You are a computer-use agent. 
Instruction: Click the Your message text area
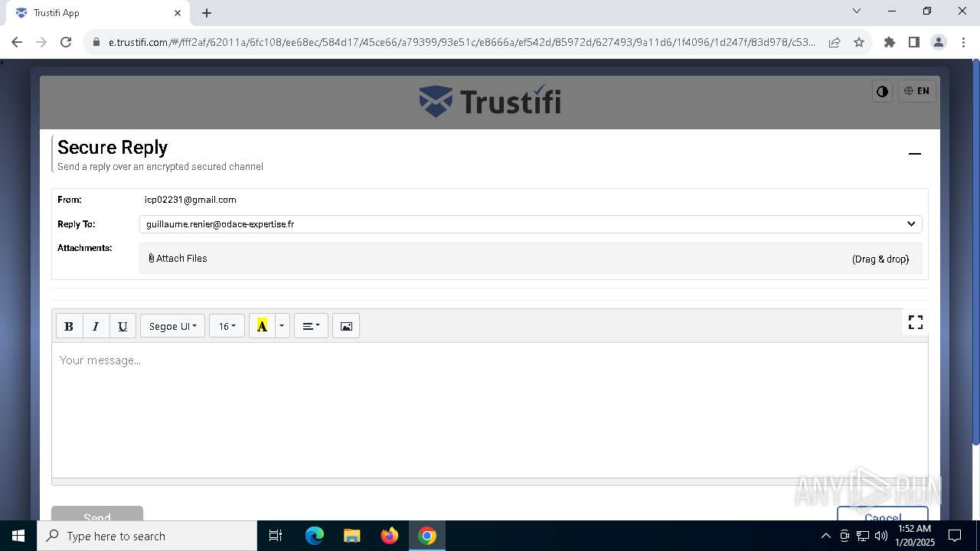tap(490, 410)
